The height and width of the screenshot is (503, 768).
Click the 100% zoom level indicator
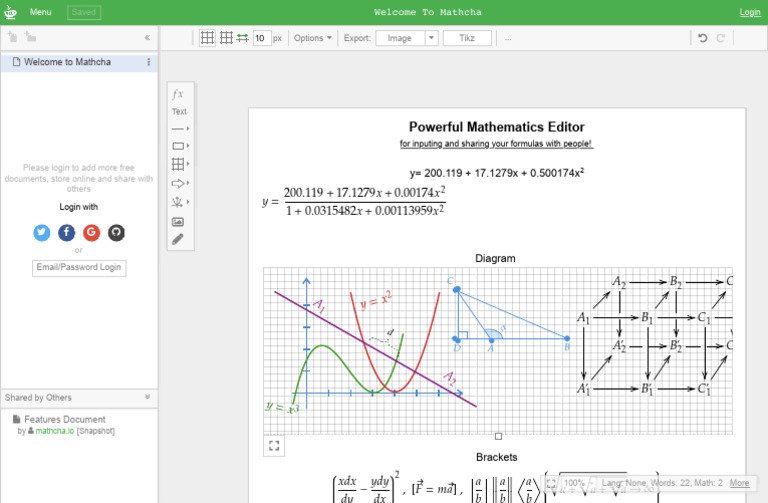click(574, 483)
